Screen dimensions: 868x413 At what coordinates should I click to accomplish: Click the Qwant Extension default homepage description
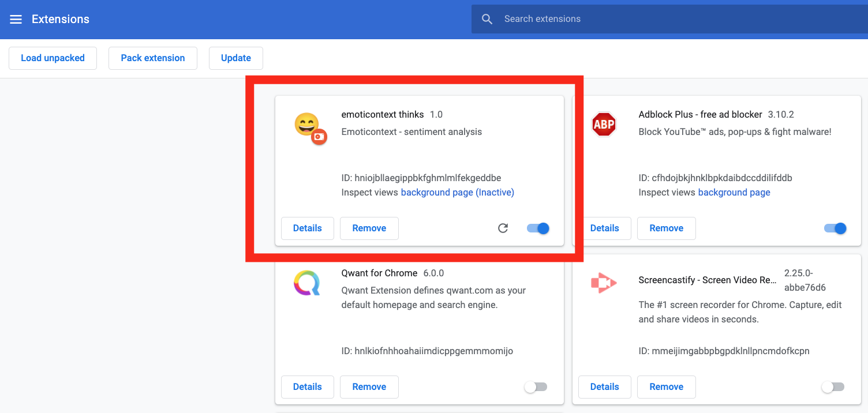click(x=433, y=298)
